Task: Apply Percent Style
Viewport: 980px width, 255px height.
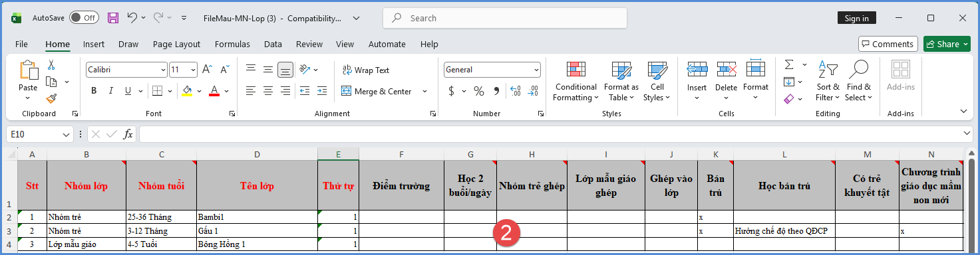Action: point(479,91)
